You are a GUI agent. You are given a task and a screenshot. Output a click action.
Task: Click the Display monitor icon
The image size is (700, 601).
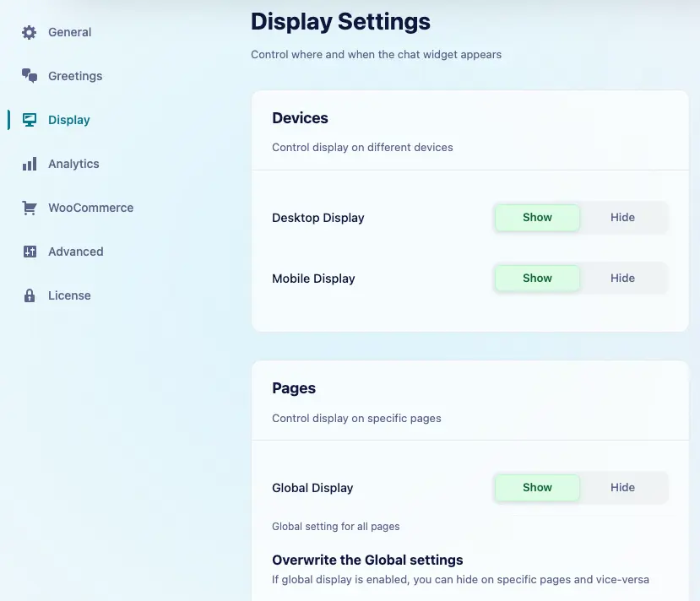point(30,120)
